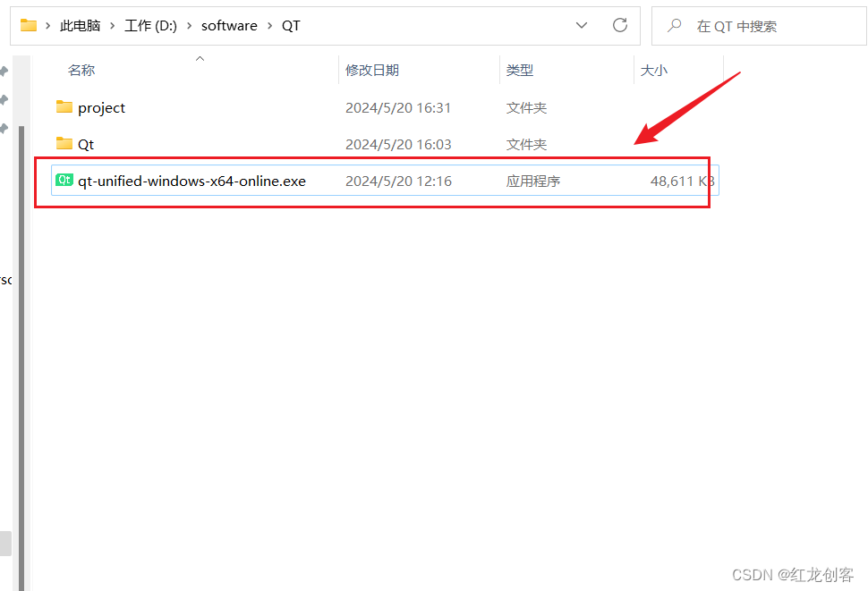Viewport: 868px width, 591px height.
Task: Click 应用程序 type cell
Action: (533, 182)
